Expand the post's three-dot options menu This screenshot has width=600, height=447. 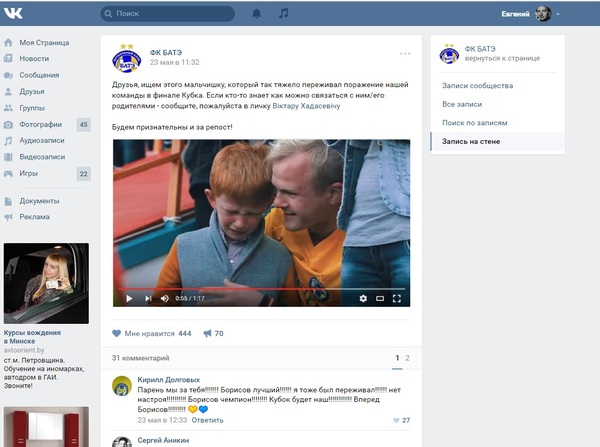click(404, 53)
